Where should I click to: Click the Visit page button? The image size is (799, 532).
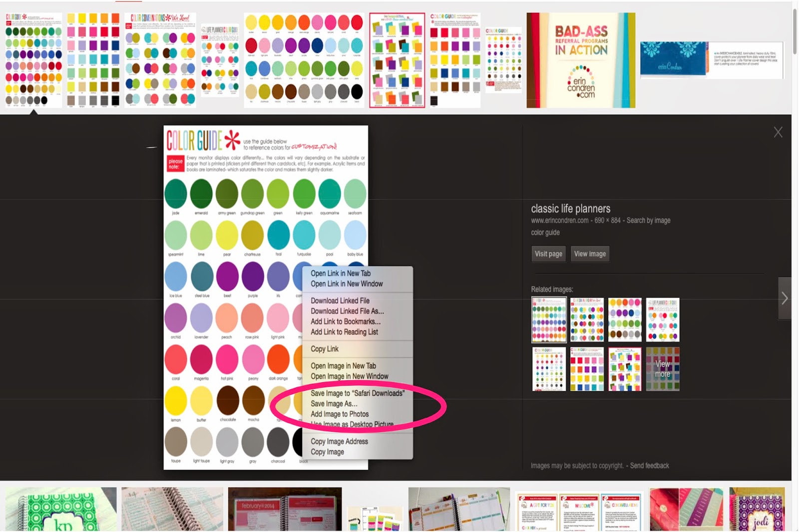pyautogui.click(x=548, y=254)
